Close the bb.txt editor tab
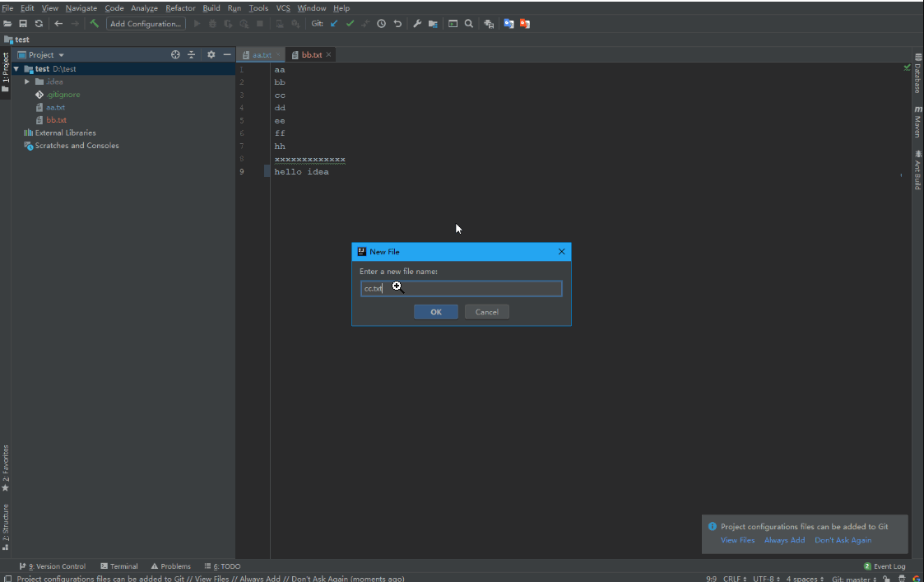 point(328,55)
